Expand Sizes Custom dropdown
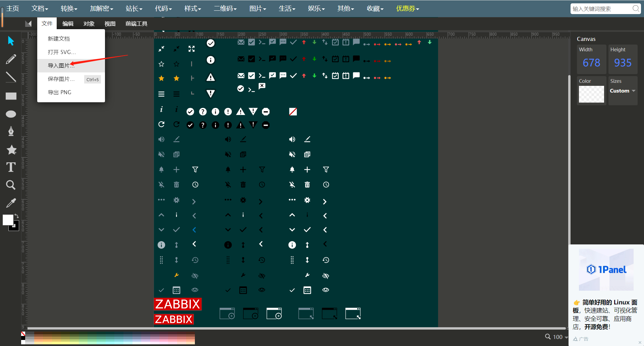 coord(623,91)
